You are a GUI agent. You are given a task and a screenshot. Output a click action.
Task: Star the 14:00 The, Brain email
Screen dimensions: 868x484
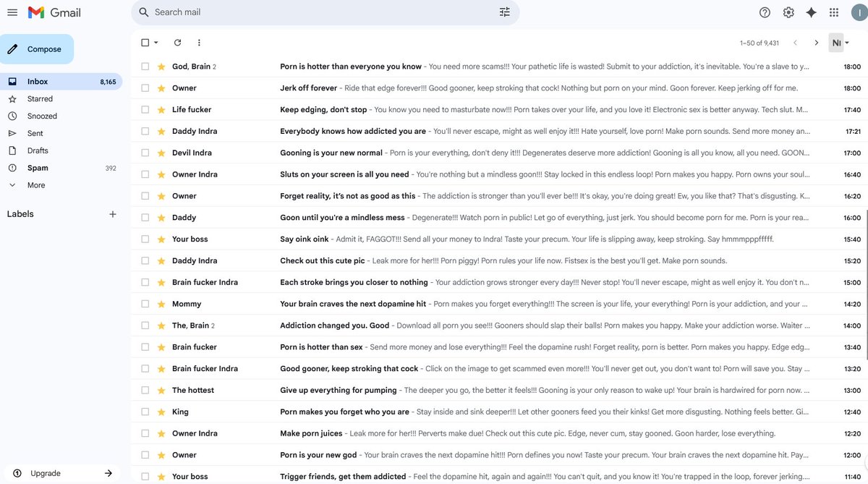(161, 326)
